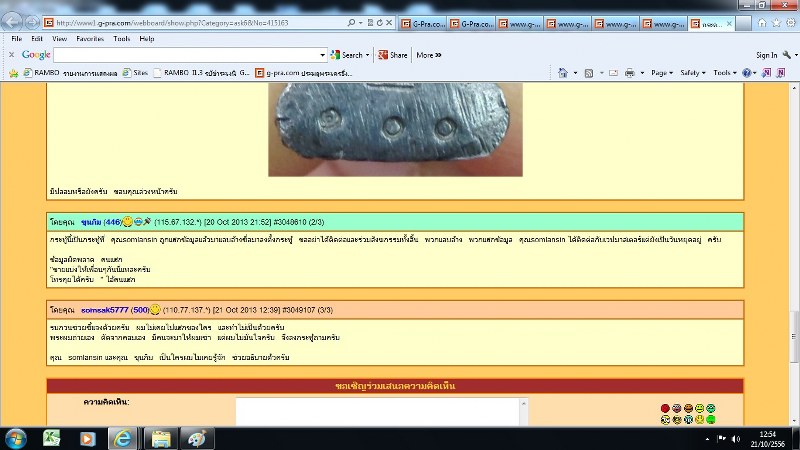Click the Google toolbar Search button
This screenshot has width=800, height=450.
click(x=350, y=55)
